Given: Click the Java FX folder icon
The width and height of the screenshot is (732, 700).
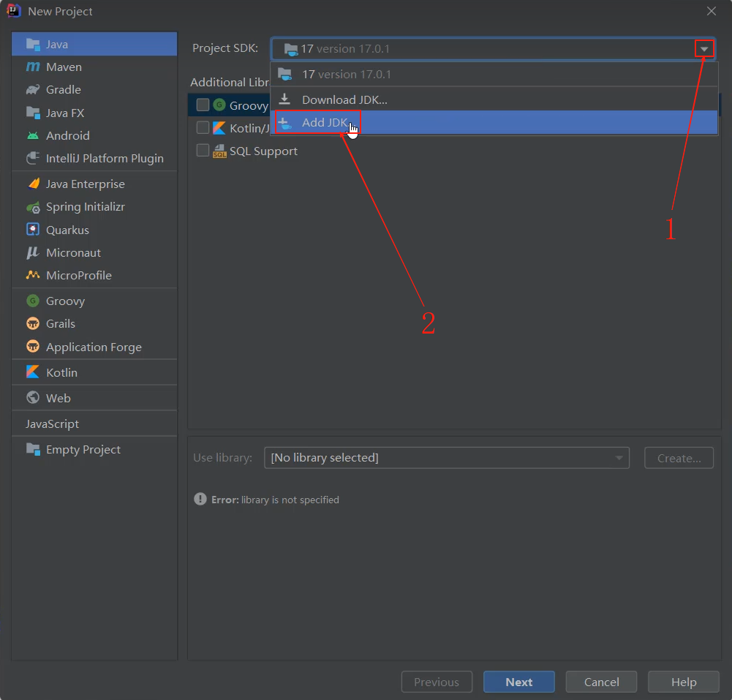Looking at the screenshot, I should (x=33, y=113).
